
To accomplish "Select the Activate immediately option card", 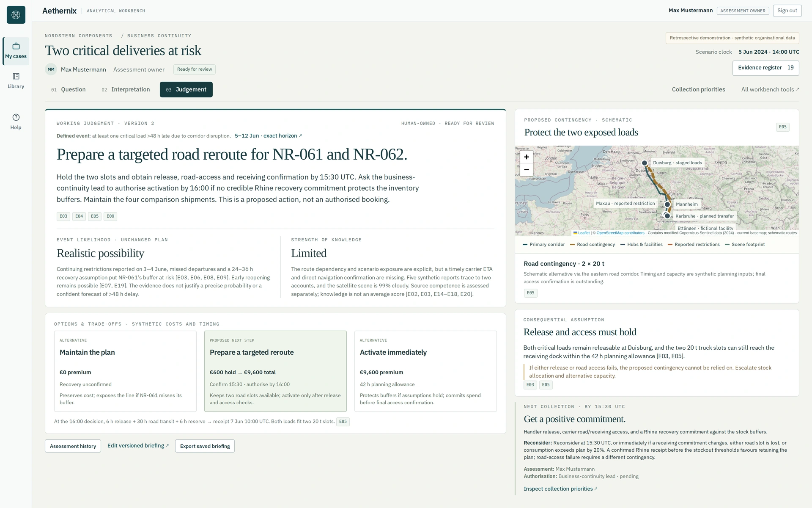I will (x=425, y=371).
